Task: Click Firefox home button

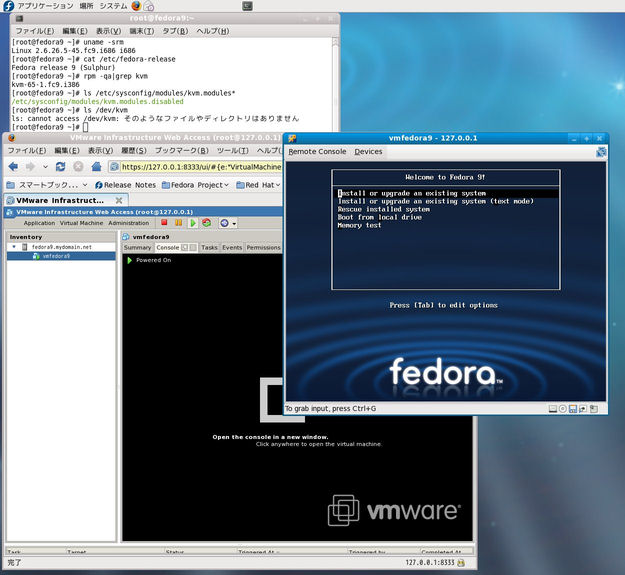Action: point(96,167)
